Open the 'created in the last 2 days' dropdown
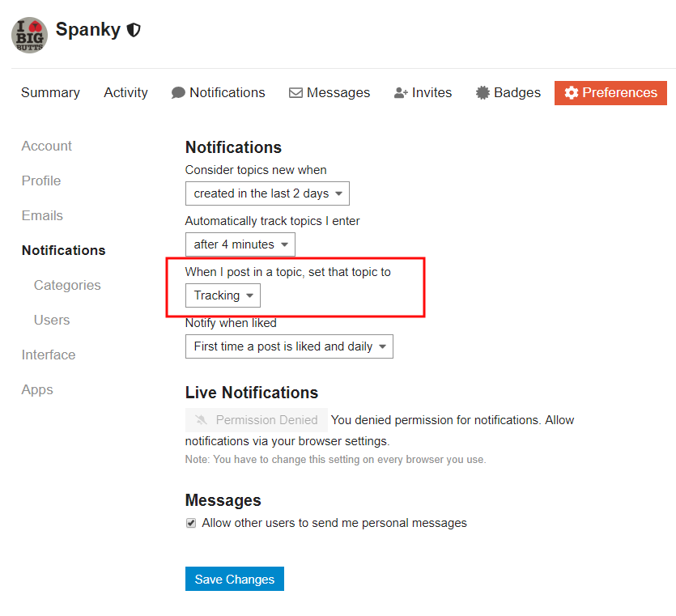 click(x=267, y=193)
